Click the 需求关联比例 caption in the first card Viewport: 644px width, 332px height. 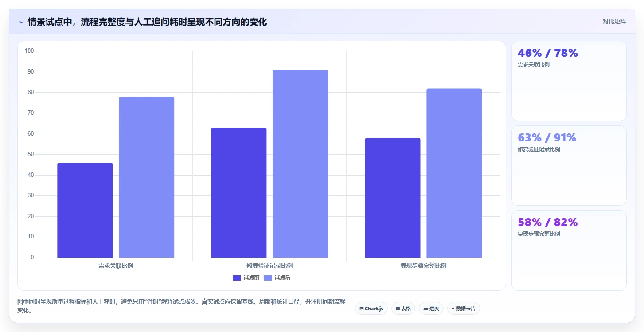(x=534, y=65)
